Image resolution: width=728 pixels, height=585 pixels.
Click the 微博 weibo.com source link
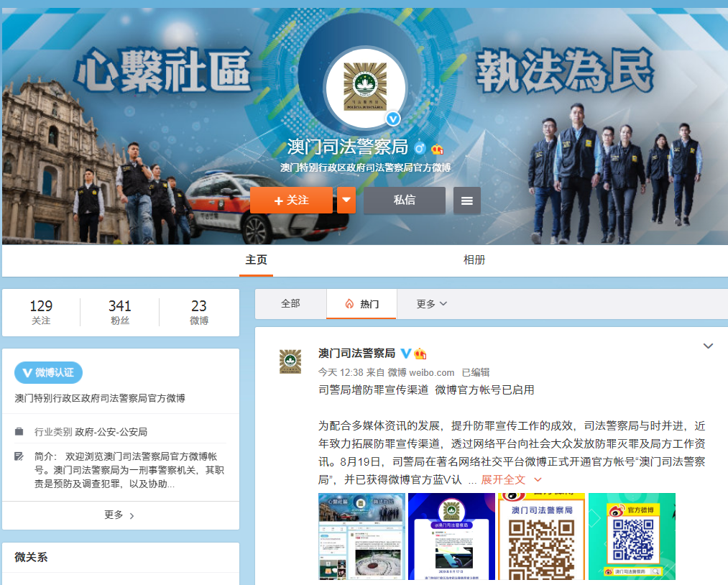421,372
